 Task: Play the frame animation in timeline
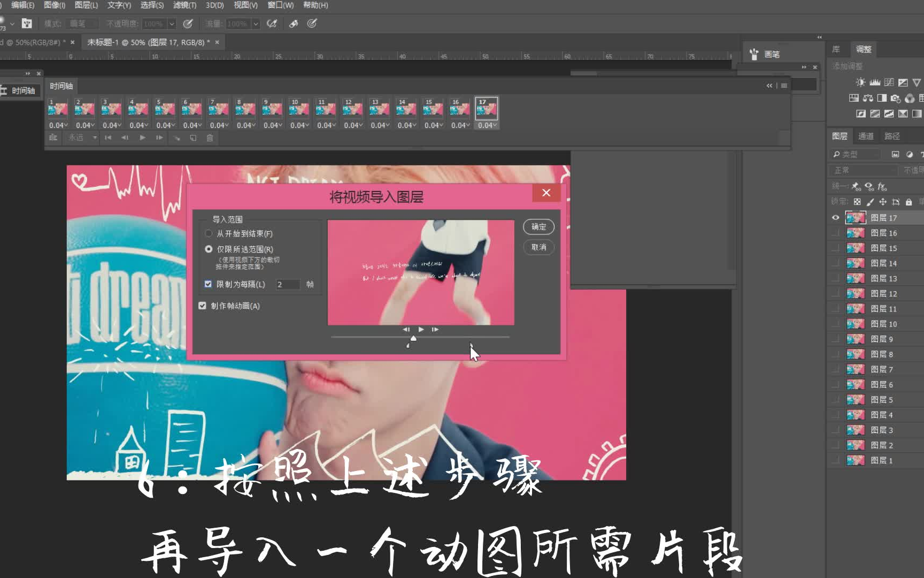point(142,138)
